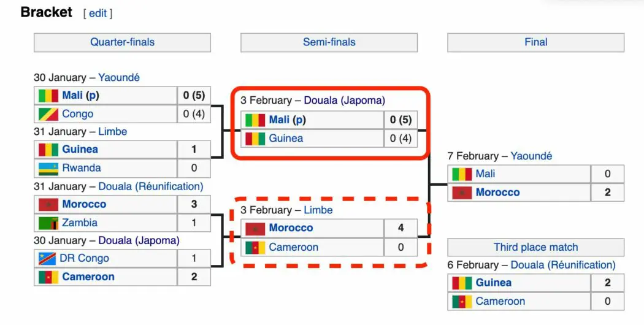This screenshot has height=325, width=644.
Task: Open DR Congo team link
Action: (84, 258)
